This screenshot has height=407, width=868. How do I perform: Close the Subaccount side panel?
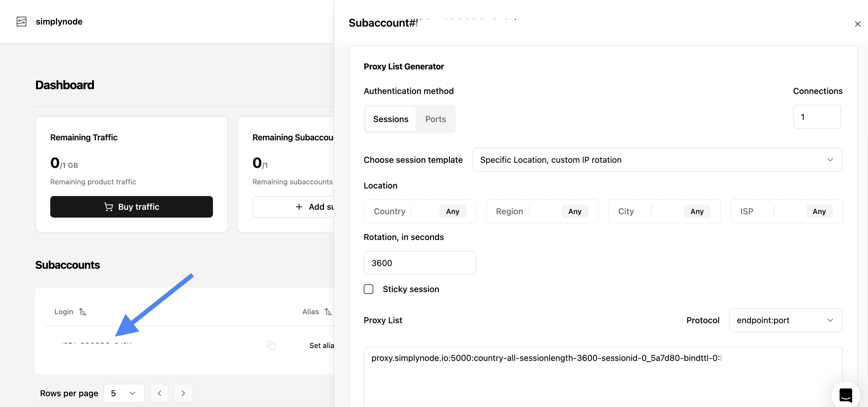[x=858, y=24]
